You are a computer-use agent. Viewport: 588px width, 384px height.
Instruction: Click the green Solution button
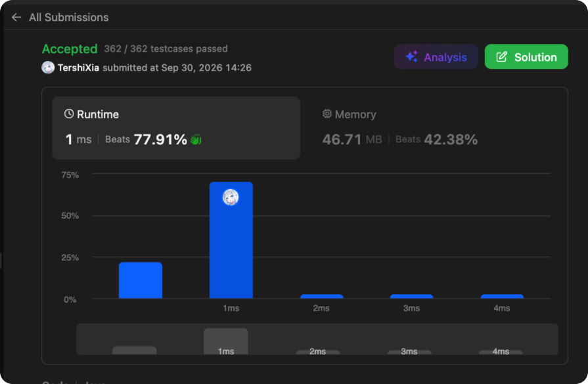point(526,57)
